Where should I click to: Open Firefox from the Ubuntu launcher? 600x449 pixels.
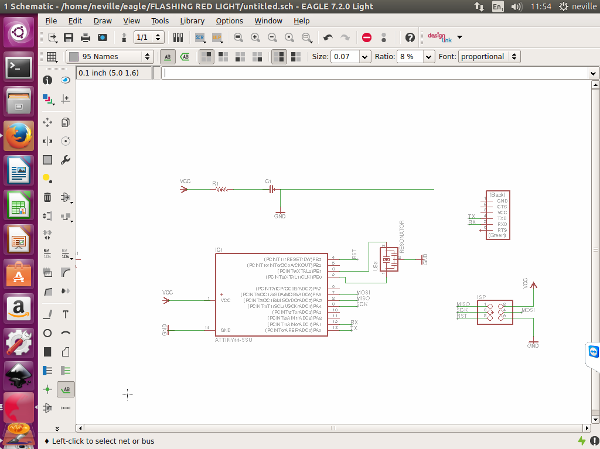(x=17, y=135)
